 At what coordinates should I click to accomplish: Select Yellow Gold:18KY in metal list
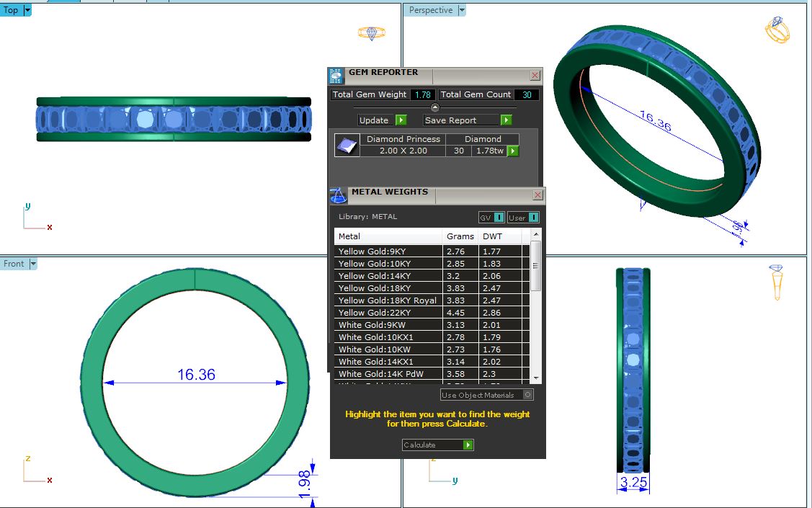coord(375,288)
